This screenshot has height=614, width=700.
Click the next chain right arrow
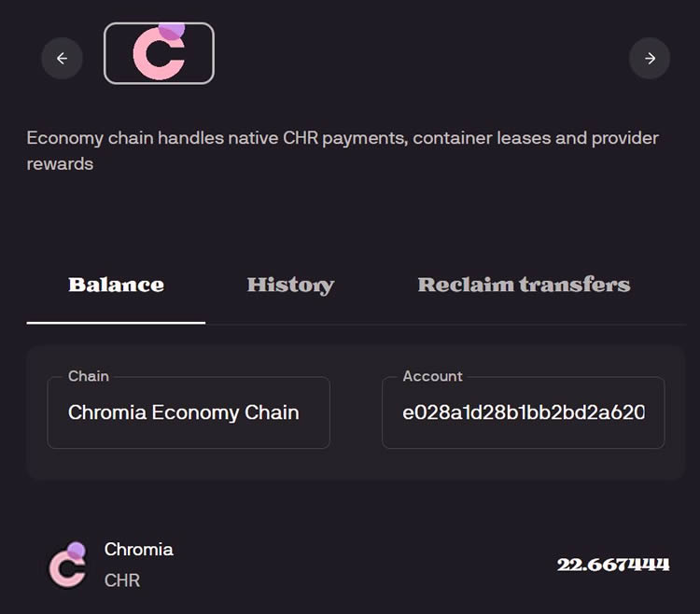[650, 58]
